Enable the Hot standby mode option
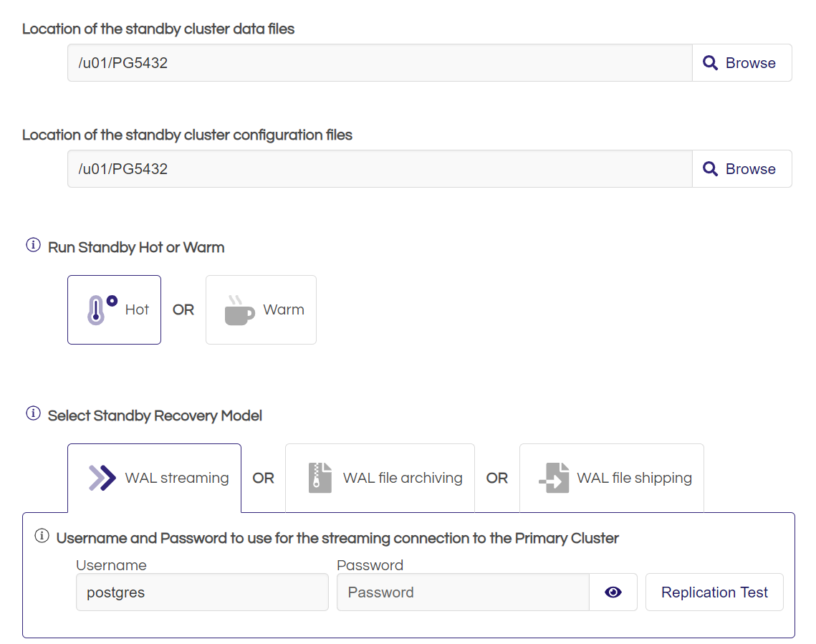This screenshot has width=816, height=644. tap(114, 309)
